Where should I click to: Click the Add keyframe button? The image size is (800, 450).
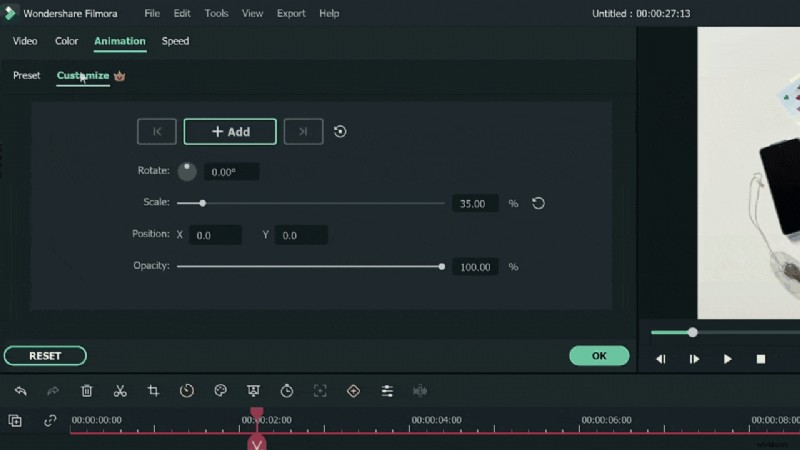tap(230, 131)
